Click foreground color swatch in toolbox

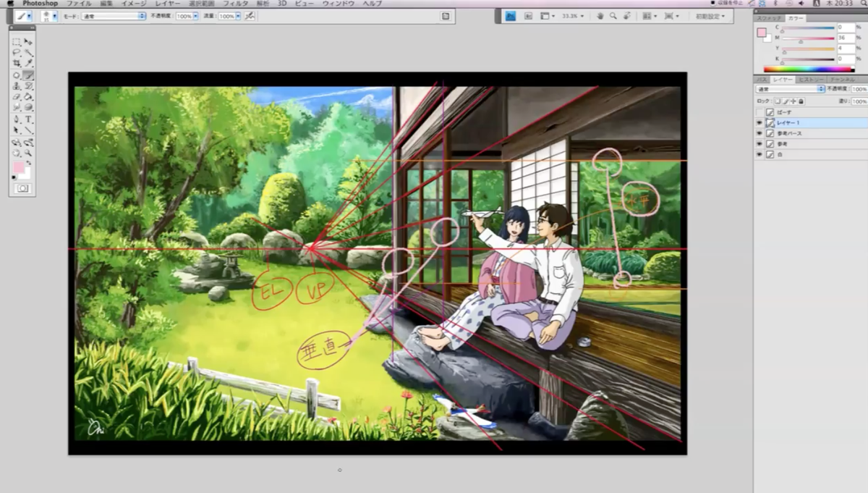point(19,167)
